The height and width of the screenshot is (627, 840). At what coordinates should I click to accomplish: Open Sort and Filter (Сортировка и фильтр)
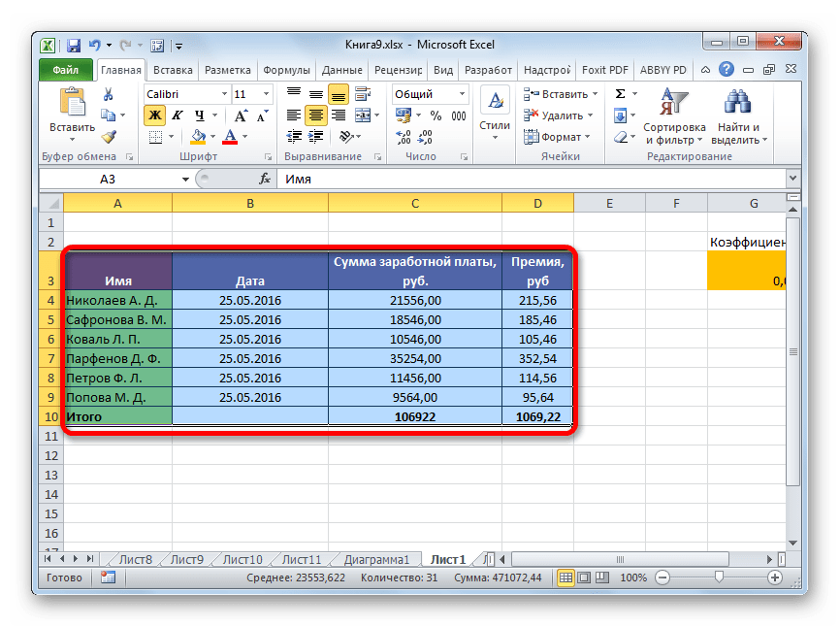tap(673, 116)
